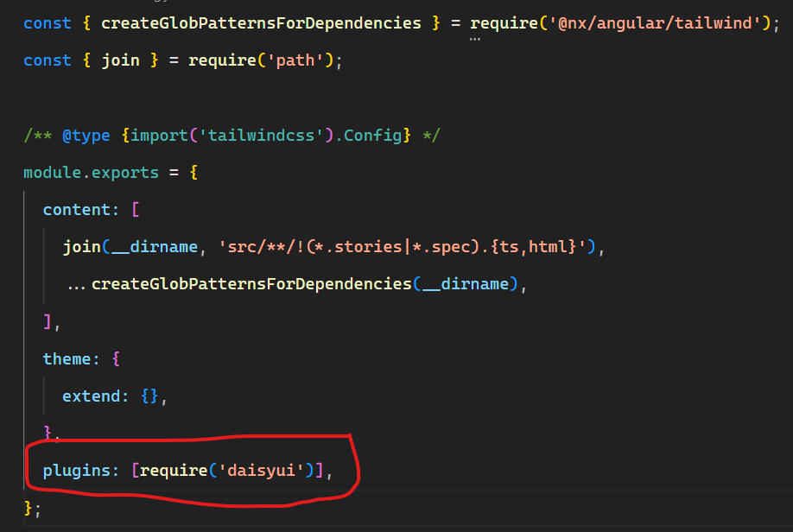Click __dirname argument in the join call

coord(155,247)
